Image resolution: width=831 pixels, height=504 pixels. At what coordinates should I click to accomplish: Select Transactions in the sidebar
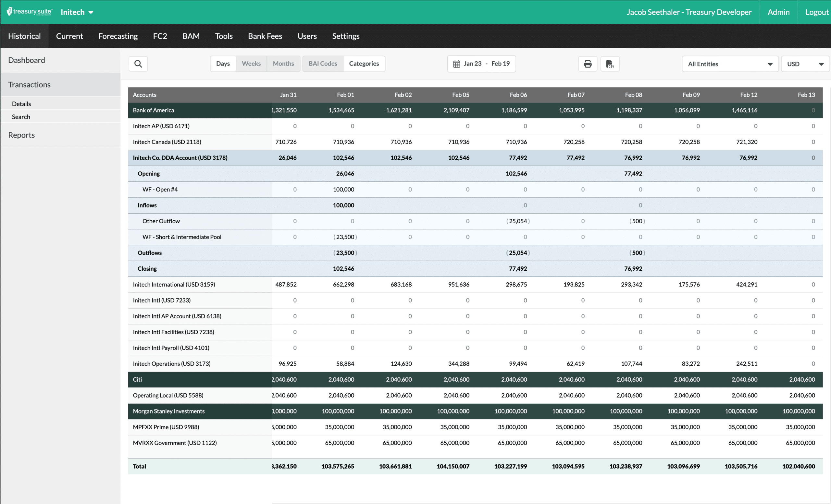point(60,85)
